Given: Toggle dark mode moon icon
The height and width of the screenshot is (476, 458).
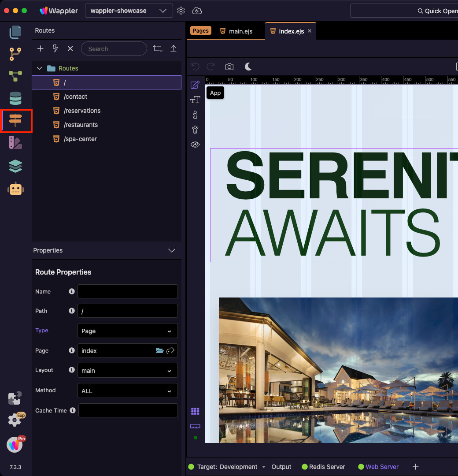Looking at the screenshot, I should 248,67.
